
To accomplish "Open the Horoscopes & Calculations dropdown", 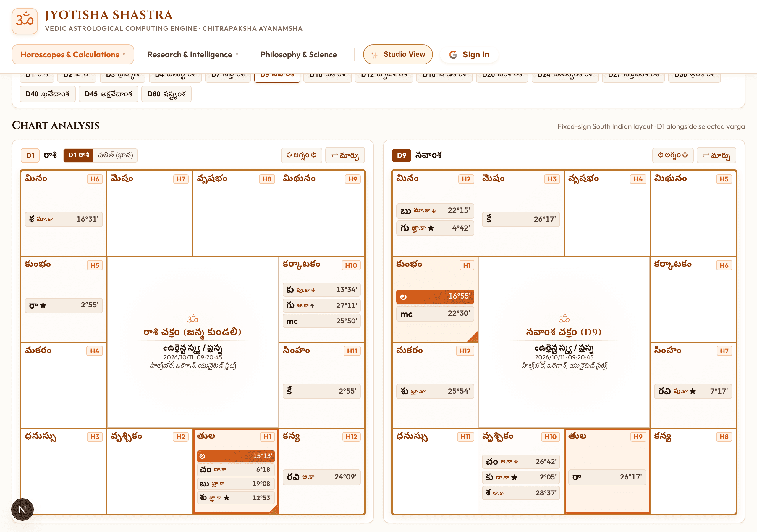I will pyautogui.click(x=73, y=54).
